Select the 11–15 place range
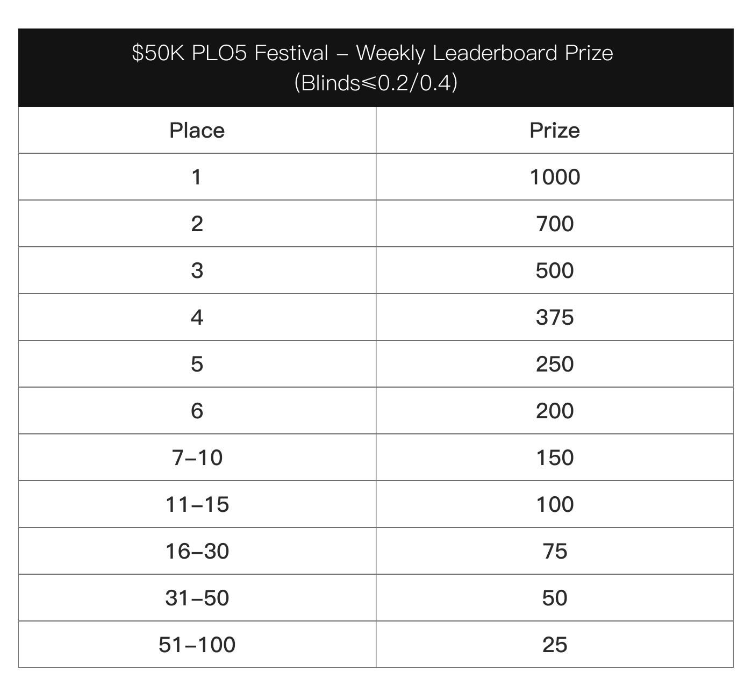 pyautogui.click(x=197, y=504)
